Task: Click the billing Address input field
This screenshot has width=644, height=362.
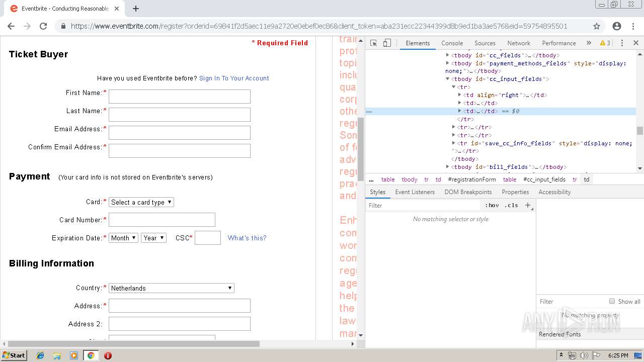Action: pyautogui.click(x=180, y=306)
